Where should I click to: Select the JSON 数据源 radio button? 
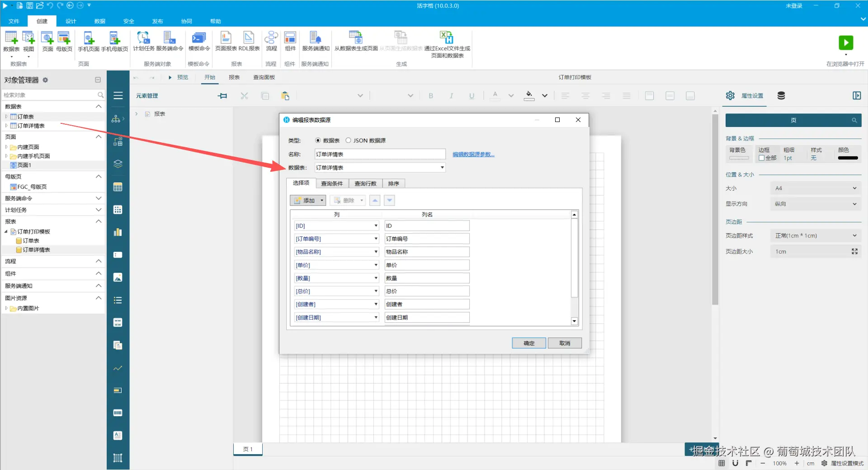click(348, 141)
